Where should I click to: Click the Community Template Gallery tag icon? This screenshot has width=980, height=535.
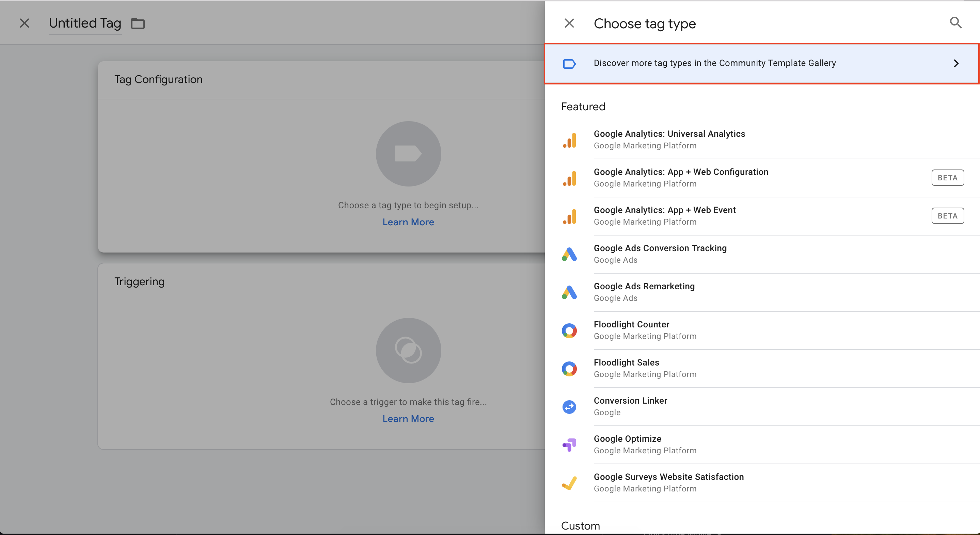coord(569,64)
